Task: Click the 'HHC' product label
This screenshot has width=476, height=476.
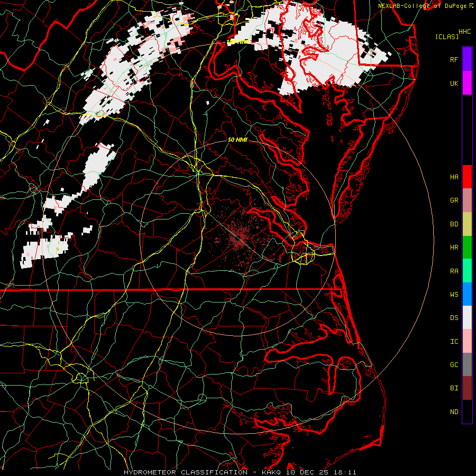Action: (464, 32)
